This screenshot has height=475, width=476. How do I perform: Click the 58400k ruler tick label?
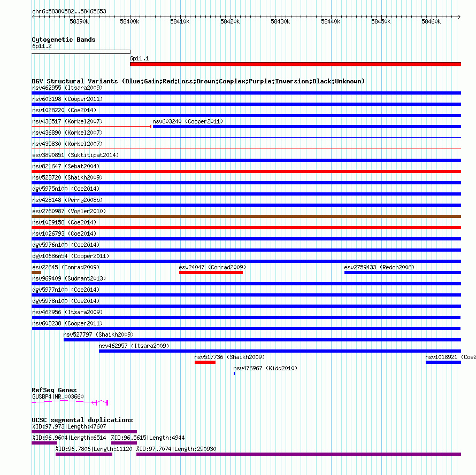pos(129,21)
